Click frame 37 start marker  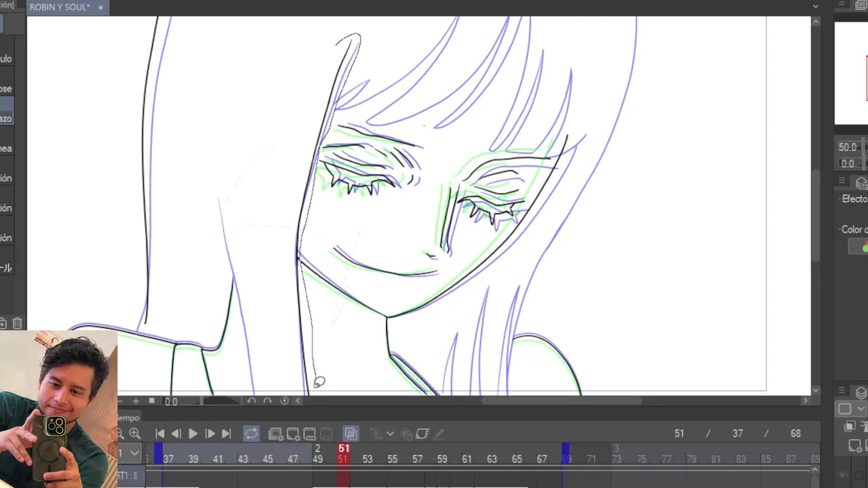tap(158, 454)
